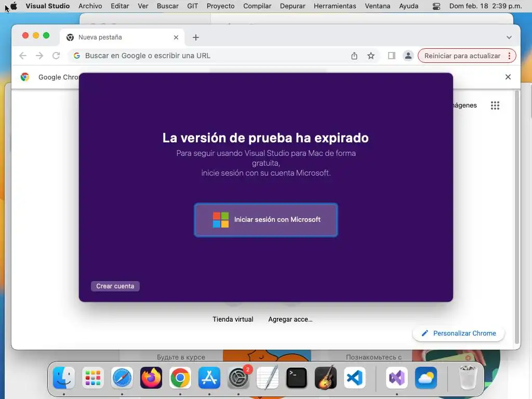Click the date and time display
This screenshot has height=399, width=532.
tap(486, 6)
